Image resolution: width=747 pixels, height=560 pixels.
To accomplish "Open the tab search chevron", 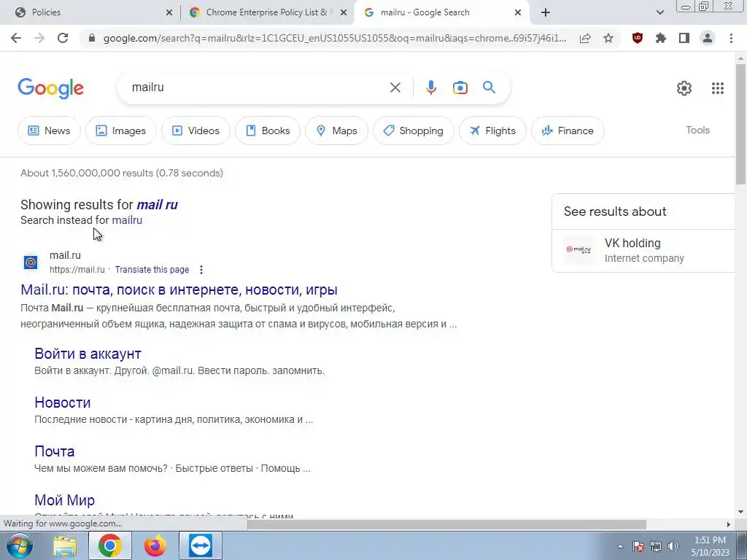I will point(659,12).
